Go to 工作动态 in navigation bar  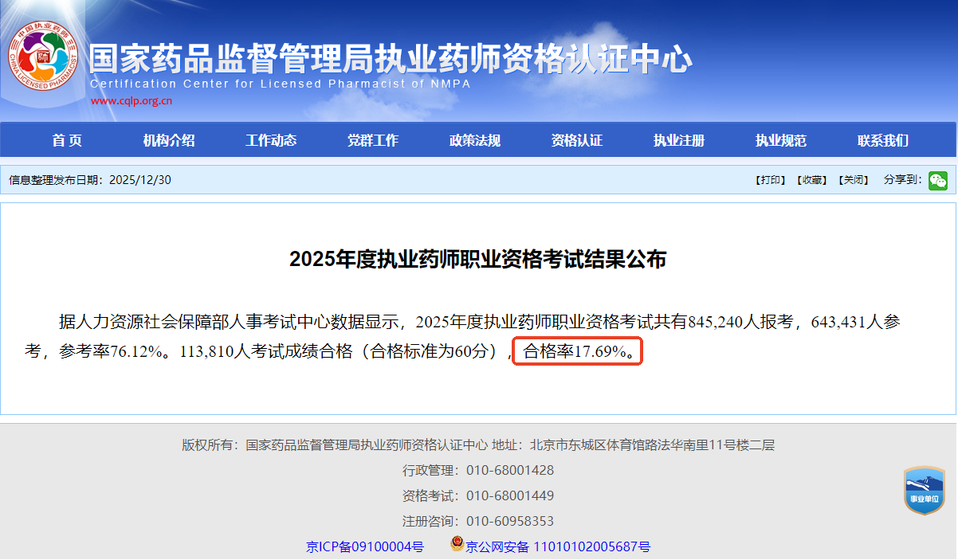pyautogui.click(x=271, y=141)
